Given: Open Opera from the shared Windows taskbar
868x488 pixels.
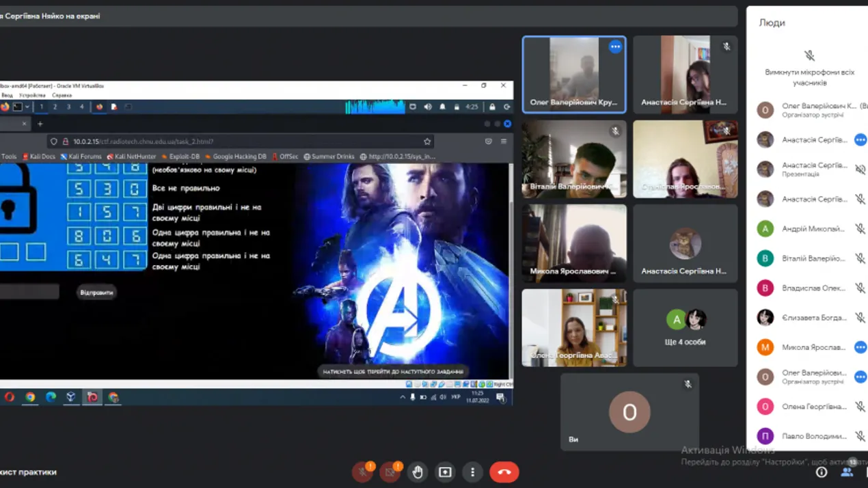Looking at the screenshot, I should click(10, 397).
